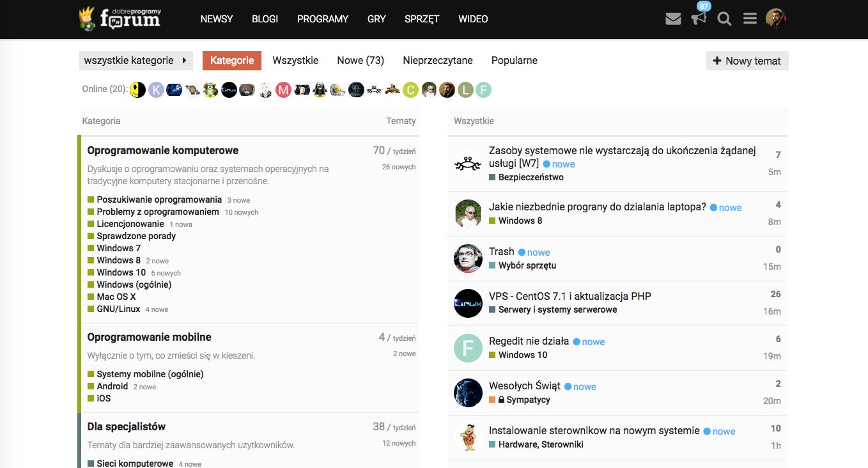Screen dimensions: 868x468
Task: Open Poszukiwanie oprogramowania subcategory
Action: tap(159, 199)
